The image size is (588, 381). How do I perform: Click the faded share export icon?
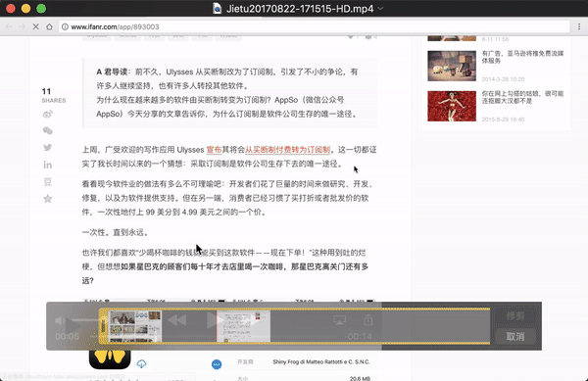click(368, 319)
